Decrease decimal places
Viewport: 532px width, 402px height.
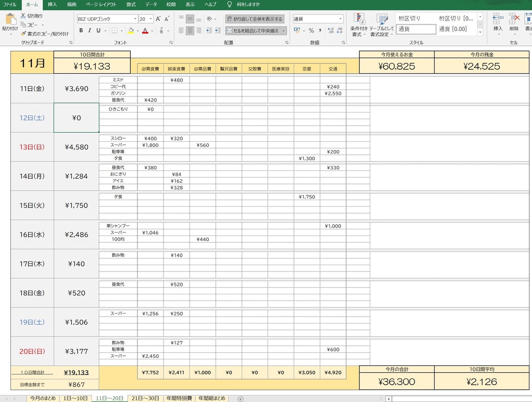[x=340, y=31]
